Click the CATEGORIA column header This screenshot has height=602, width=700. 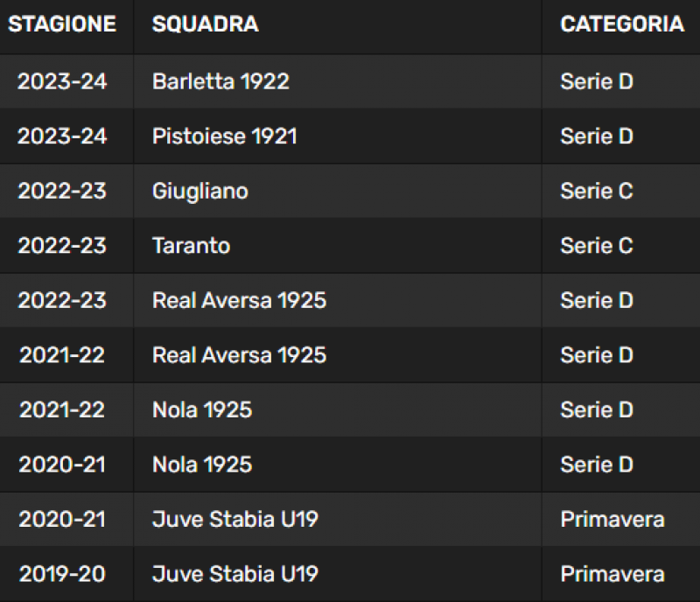622,24
